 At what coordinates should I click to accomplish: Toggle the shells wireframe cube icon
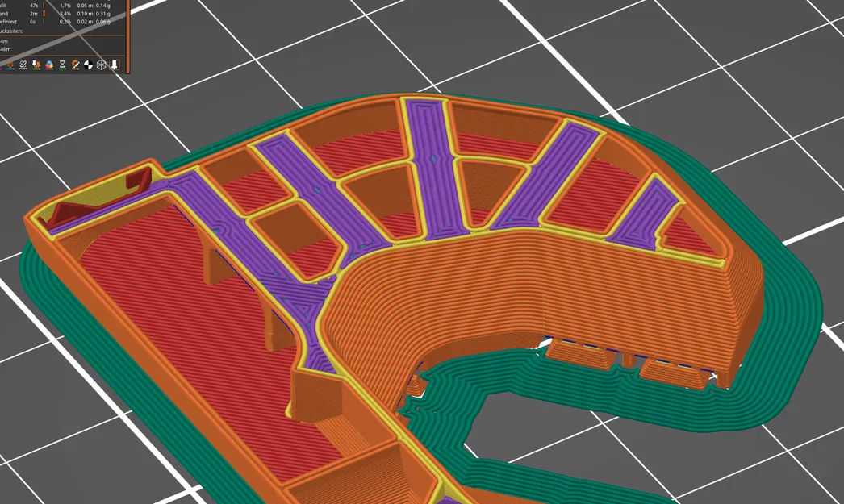101,65
